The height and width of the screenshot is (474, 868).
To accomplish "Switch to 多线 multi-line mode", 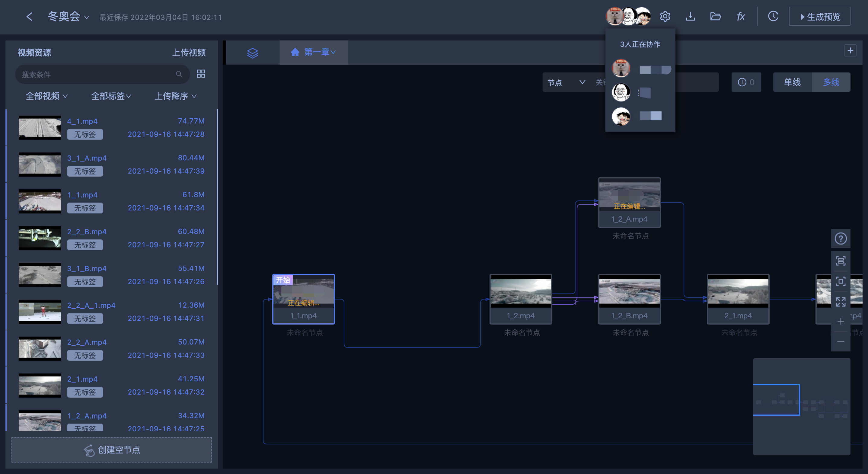I will point(831,82).
